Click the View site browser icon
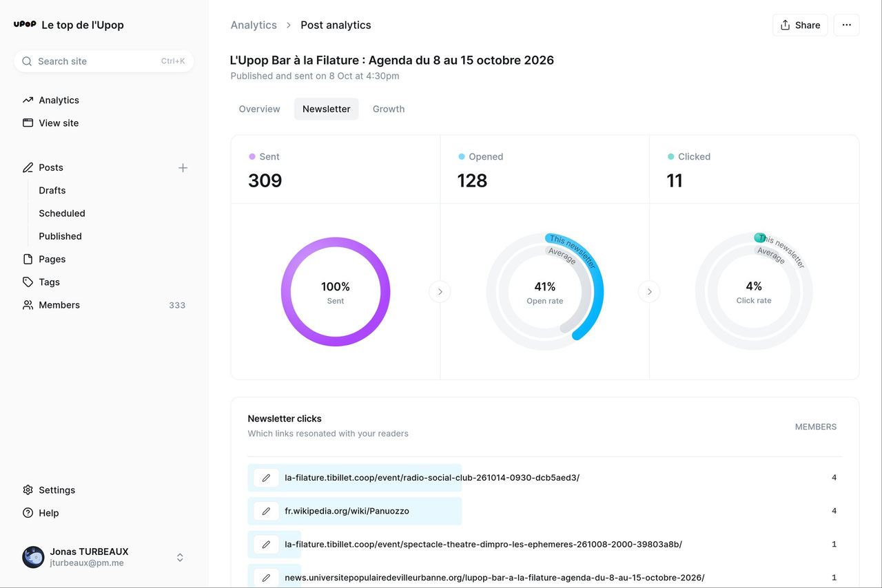 tap(28, 123)
